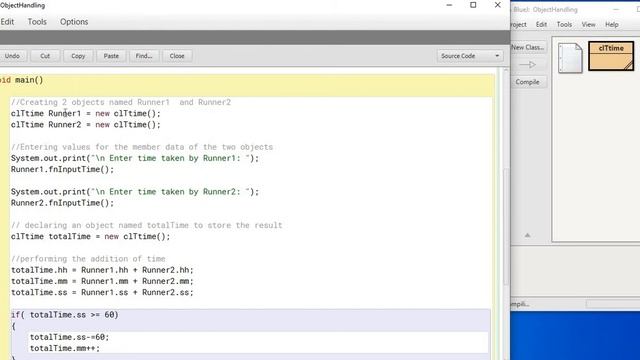
Task: Click the 'totalTime.mm++;' statement
Action: [64, 348]
